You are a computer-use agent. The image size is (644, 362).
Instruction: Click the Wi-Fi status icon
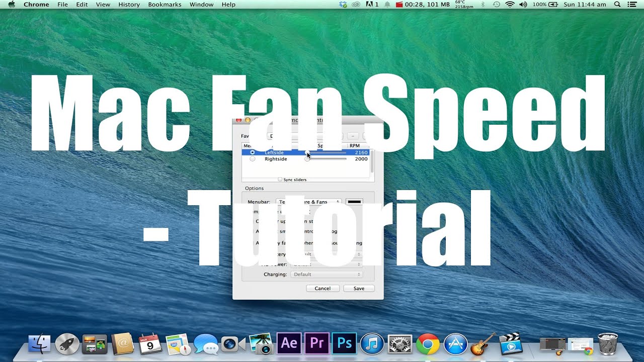510,5
